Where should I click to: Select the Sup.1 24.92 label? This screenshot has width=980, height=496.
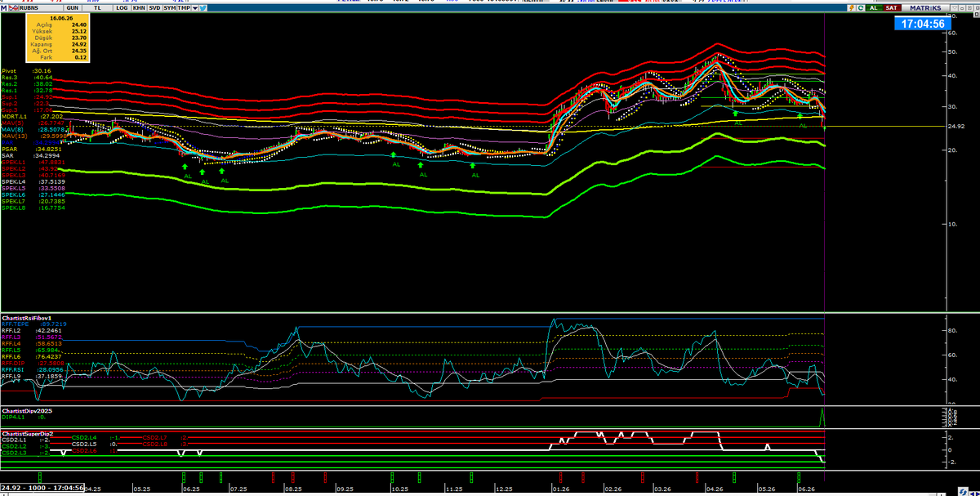tap(27, 97)
